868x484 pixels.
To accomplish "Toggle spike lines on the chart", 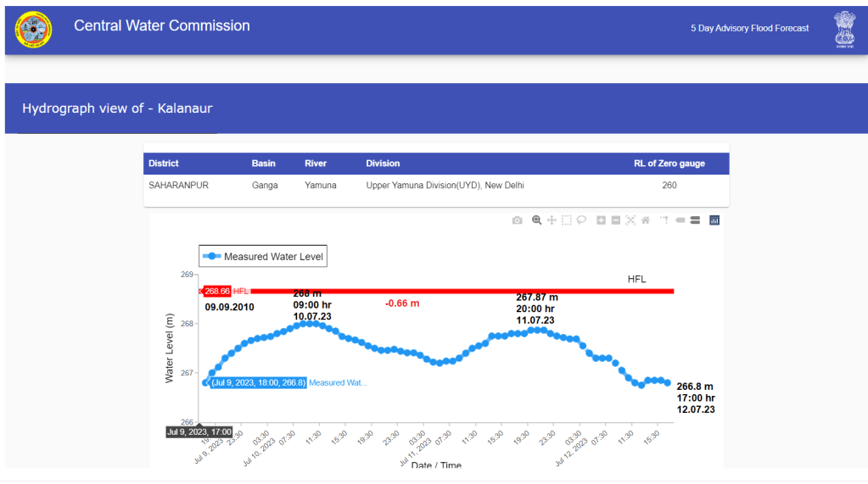I will (x=664, y=220).
